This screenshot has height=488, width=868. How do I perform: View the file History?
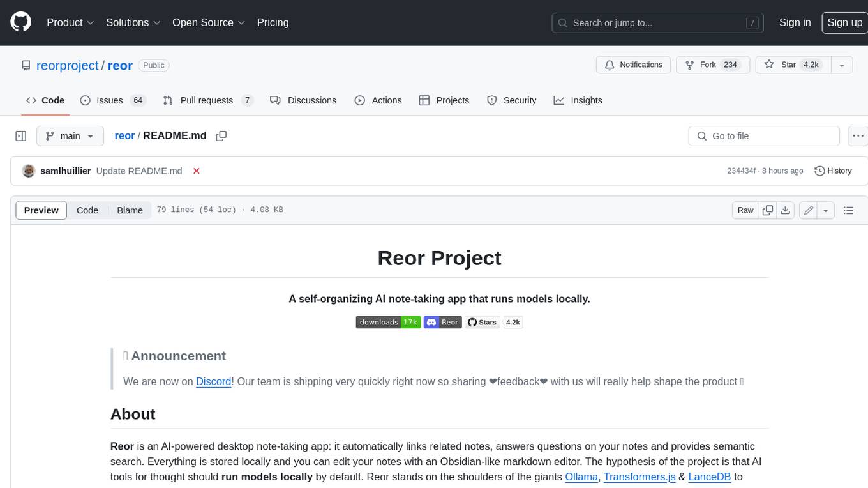click(833, 171)
